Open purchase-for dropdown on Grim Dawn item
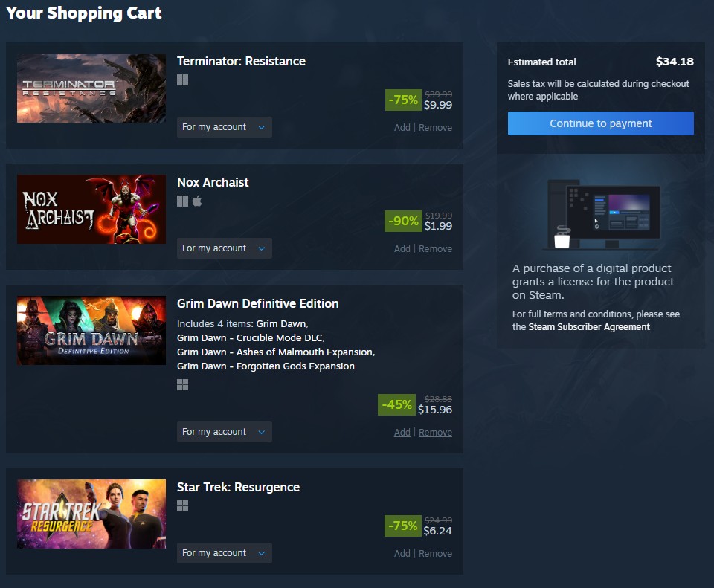 225,432
